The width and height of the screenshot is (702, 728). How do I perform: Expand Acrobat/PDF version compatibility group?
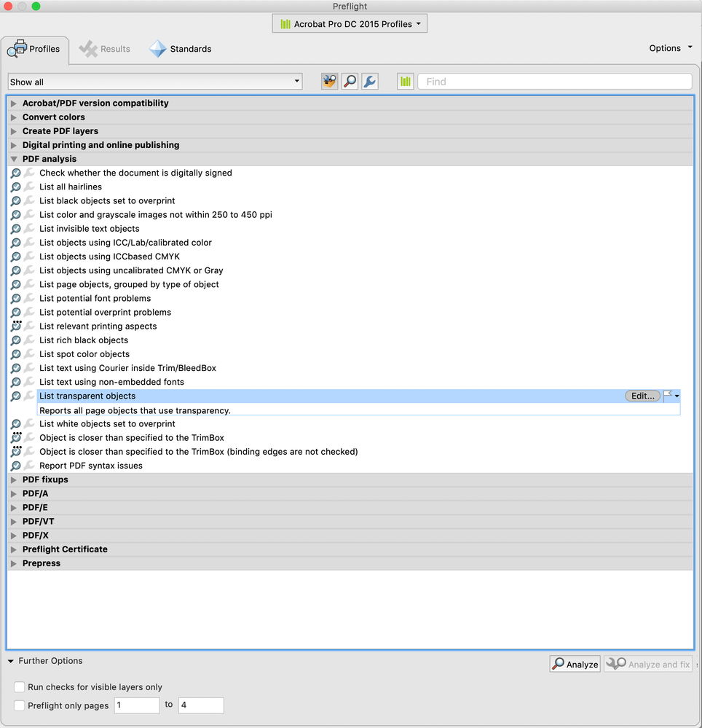click(x=14, y=103)
